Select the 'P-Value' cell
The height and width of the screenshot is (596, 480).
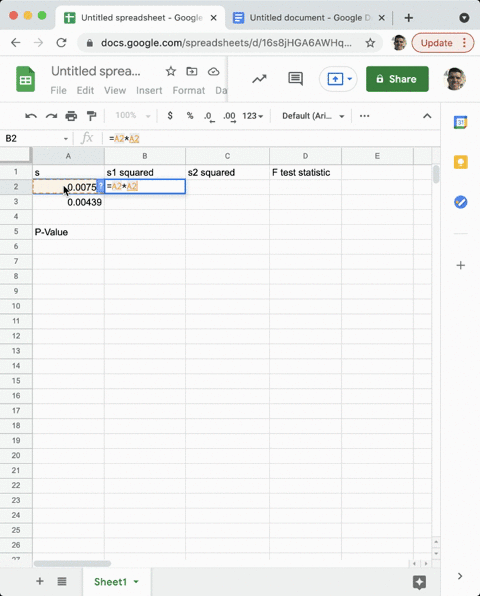pos(68,232)
